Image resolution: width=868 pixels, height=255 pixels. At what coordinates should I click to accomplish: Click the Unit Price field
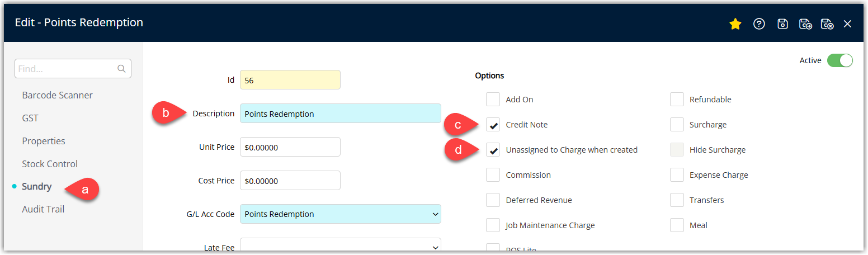coord(290,147)
